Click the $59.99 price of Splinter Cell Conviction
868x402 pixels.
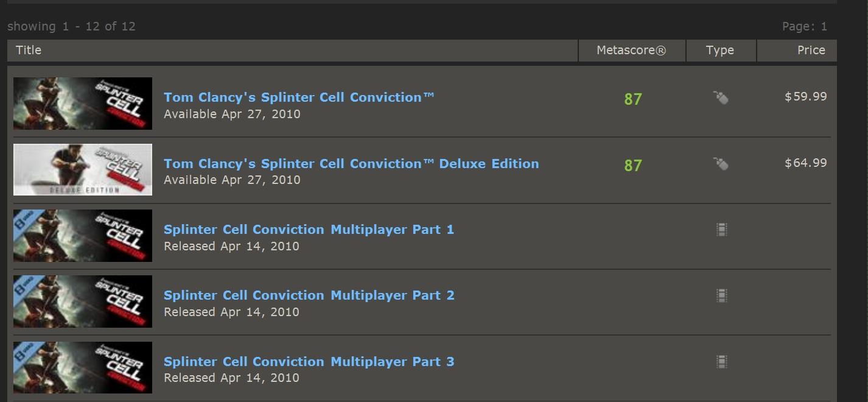805,97
